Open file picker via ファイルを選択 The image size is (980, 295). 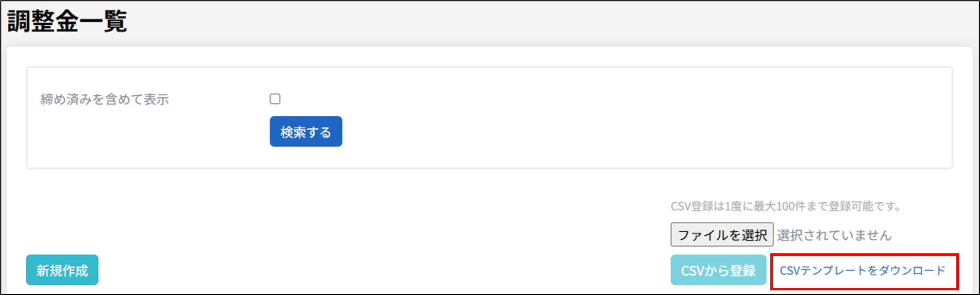pos(721,235)
